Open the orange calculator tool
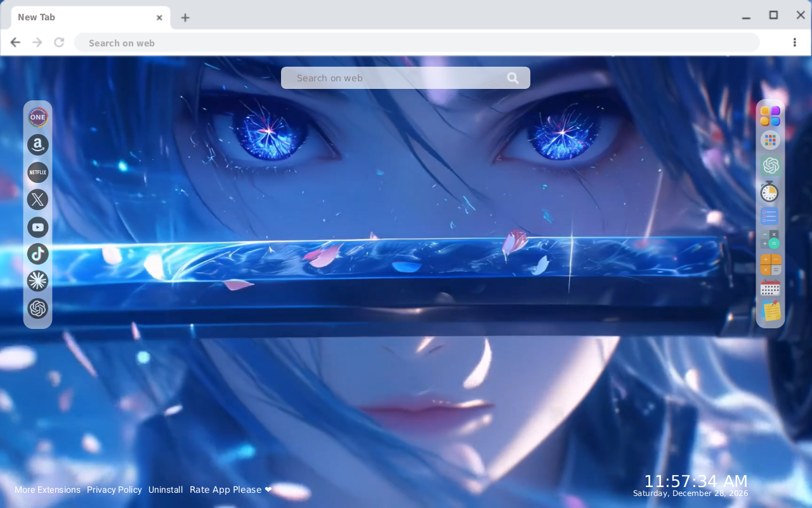This screenshot has width=812, height=508. tap(771, 265)
